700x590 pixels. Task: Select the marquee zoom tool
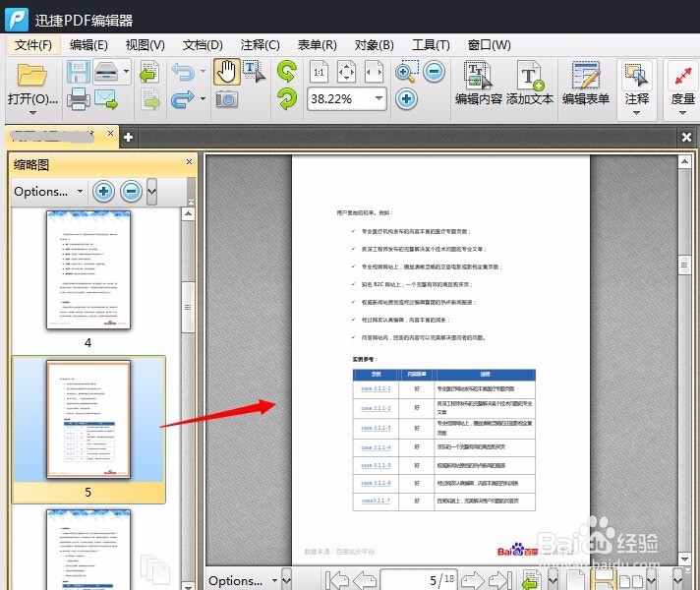[407, 72]
